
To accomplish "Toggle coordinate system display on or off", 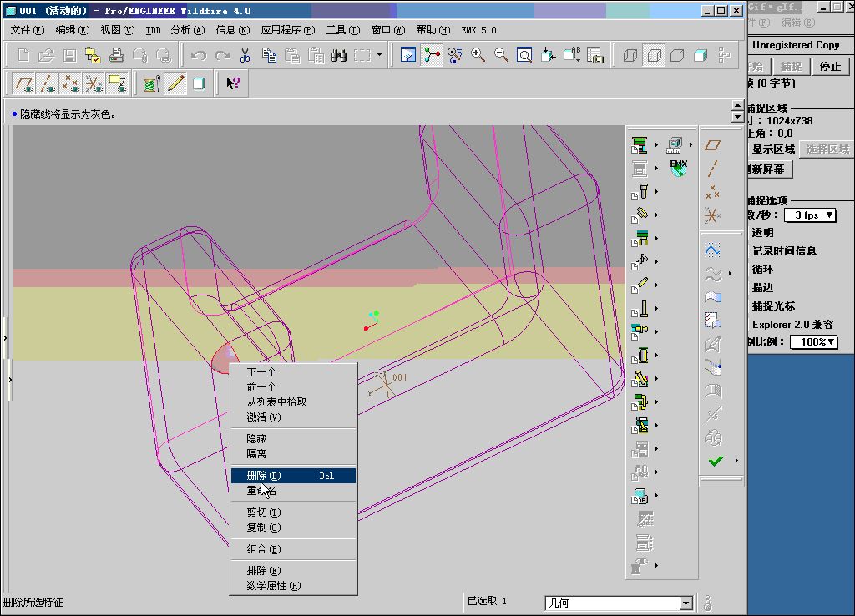I will click(x=94, y=83).
